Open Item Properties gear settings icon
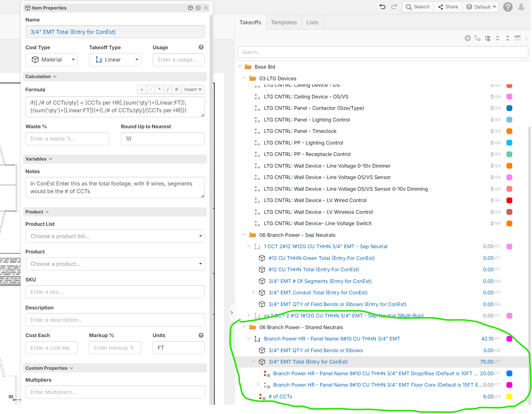 click(198, 8)
